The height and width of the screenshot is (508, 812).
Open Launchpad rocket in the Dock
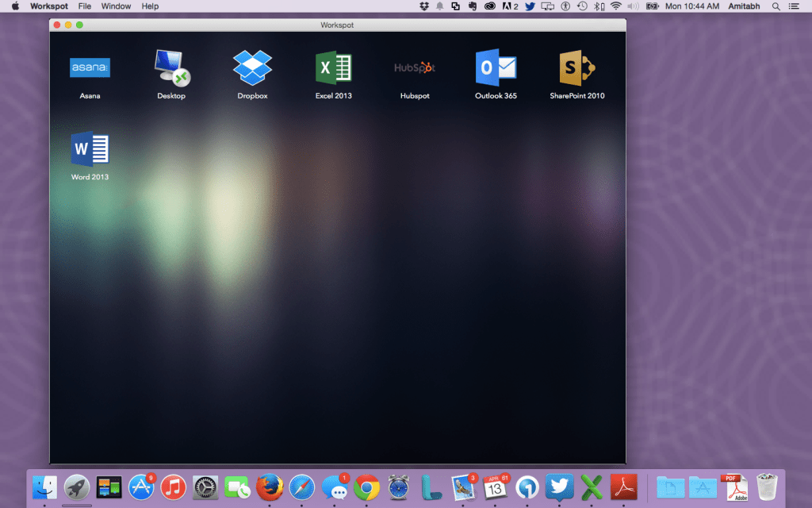77,487
